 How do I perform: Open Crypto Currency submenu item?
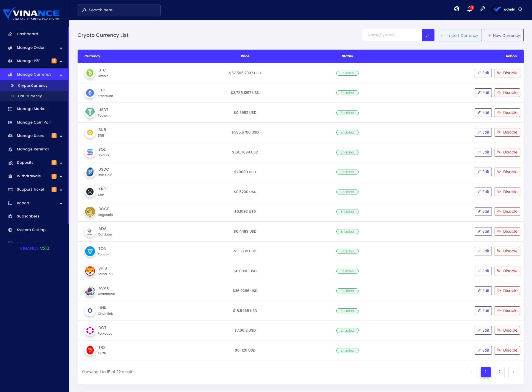34,86
